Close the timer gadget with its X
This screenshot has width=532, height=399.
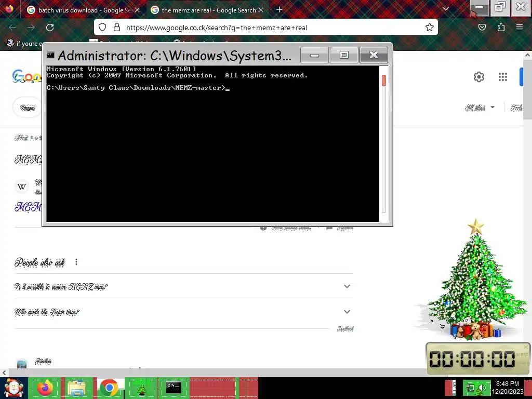526,347
